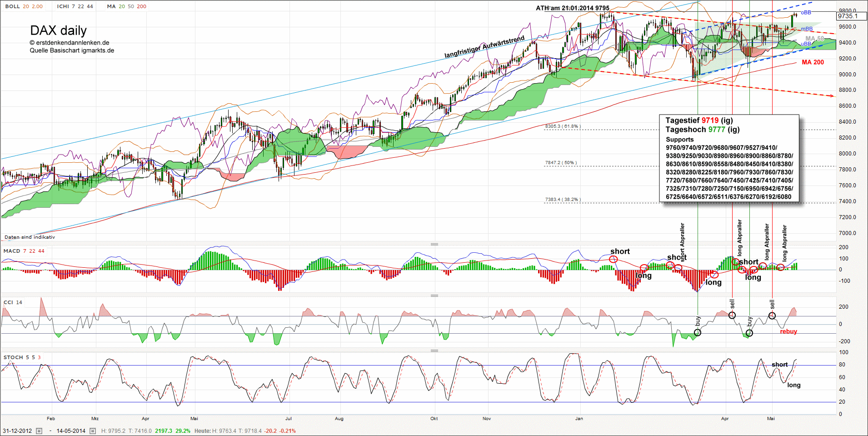The height and width of the screenshot is (436, 868).
Task: Select the BOLL 20 2.00 indicator label
Action: tap(24, 6)
